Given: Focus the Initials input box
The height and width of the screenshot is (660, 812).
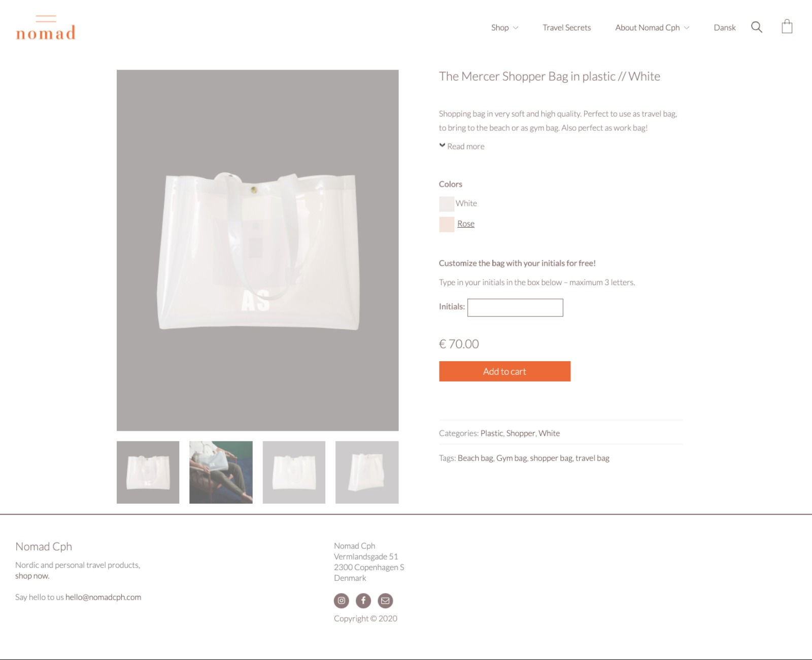Looking at the screenshot, I should pos(515,307).
